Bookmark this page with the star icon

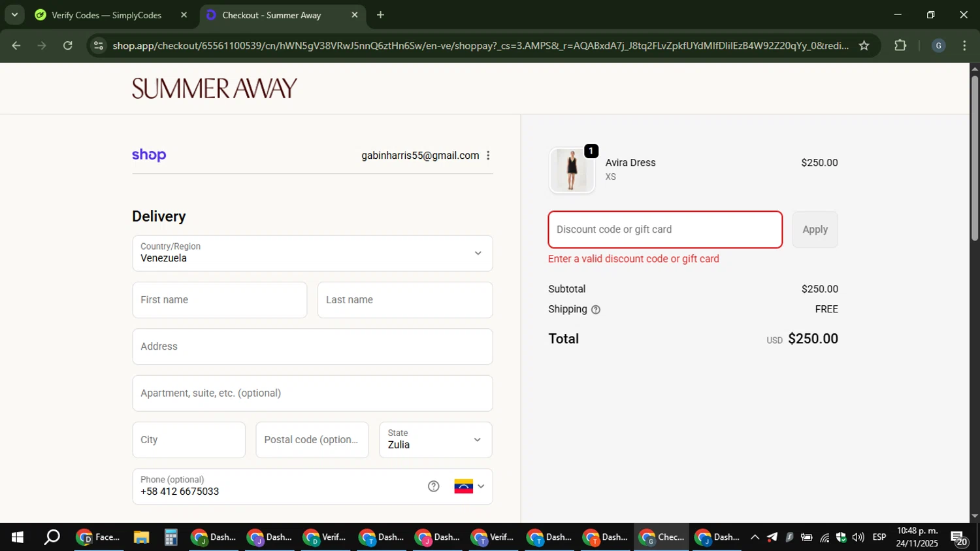tap(864, 46)
